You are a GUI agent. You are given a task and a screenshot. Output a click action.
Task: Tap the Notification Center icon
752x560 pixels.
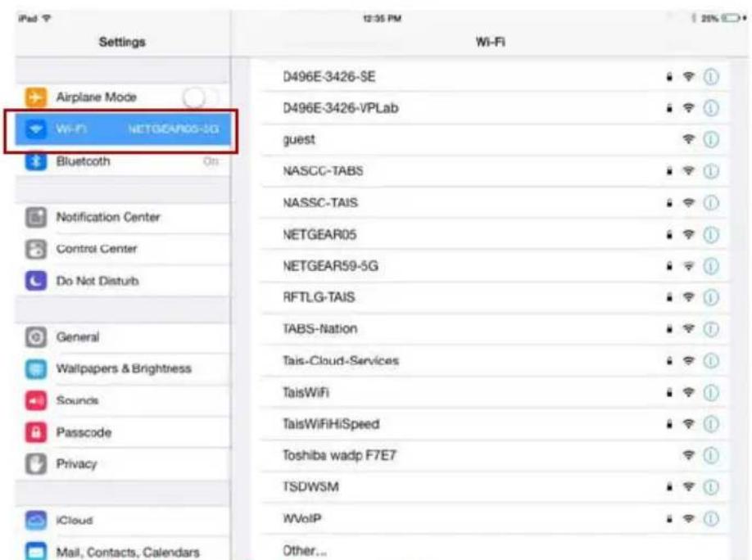[x=36, y=217]
